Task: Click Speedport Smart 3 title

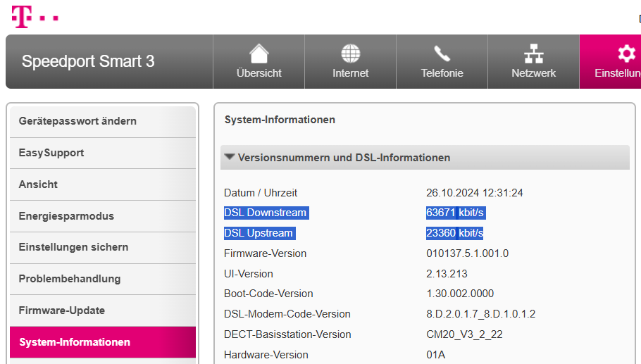Action: coord(88,61)
